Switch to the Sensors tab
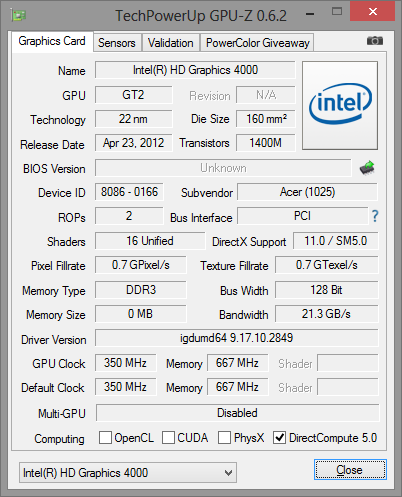The image size is (402, 497). [117, 43]
